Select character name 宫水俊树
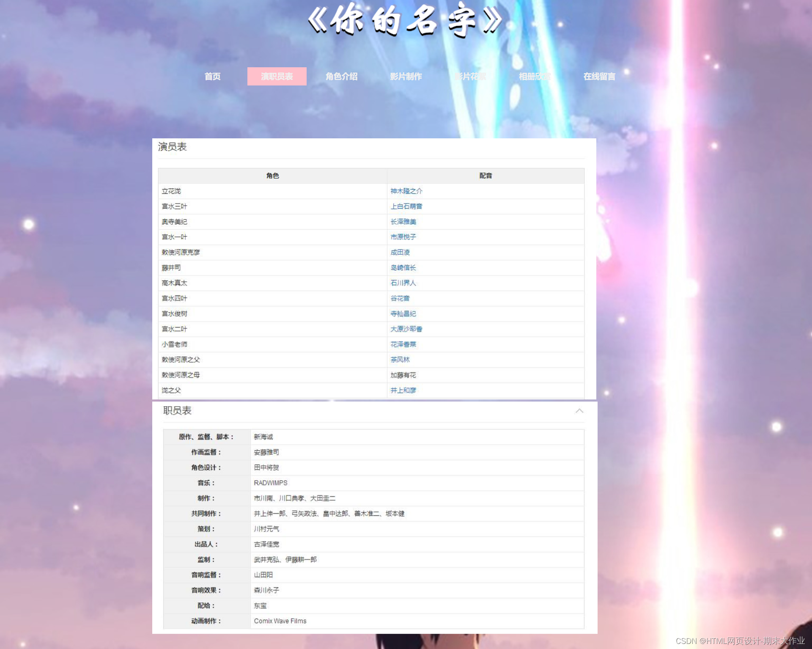812x649 pixels. 174,313
